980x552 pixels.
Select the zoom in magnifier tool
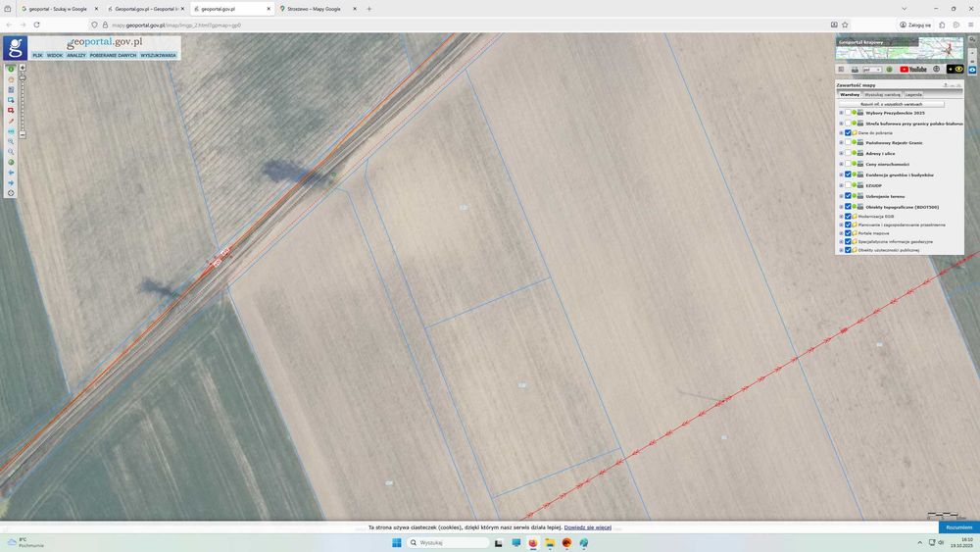pyautogui.click(x=11, y=141)
